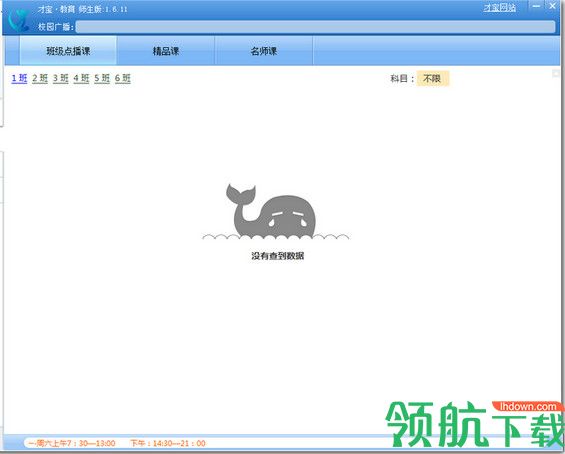The width and height of the screenshot is (565, 454).
Task: Close the 才宝教育 window
Action: tap(552, 6)
